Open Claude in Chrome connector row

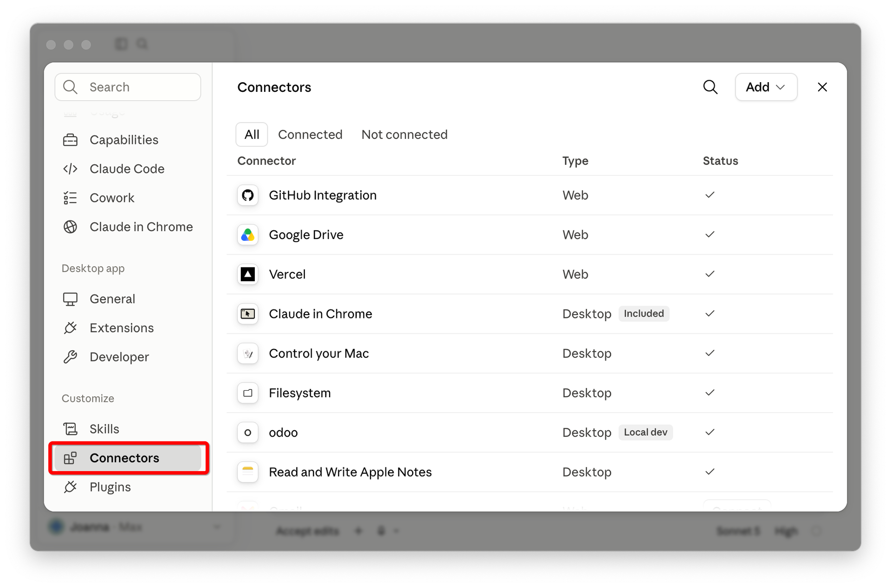[529, 314]
